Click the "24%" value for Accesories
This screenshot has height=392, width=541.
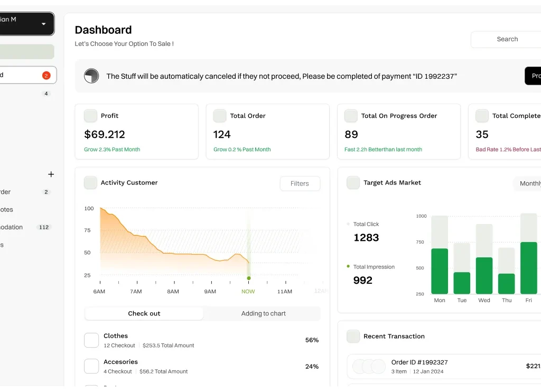point(312,367)
